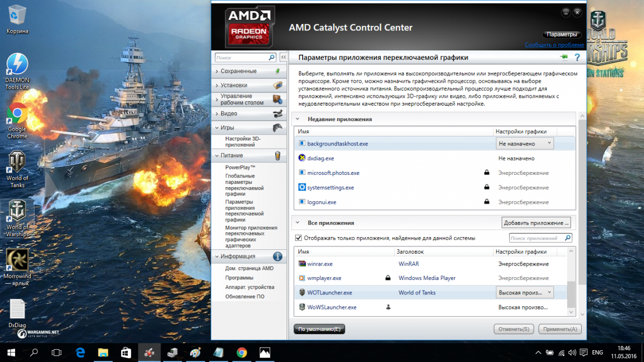This screenshot has height=362, width=644.
Task: Click the user icon beside WoWSLauncher.exe
Action: [x=388, y=307]
